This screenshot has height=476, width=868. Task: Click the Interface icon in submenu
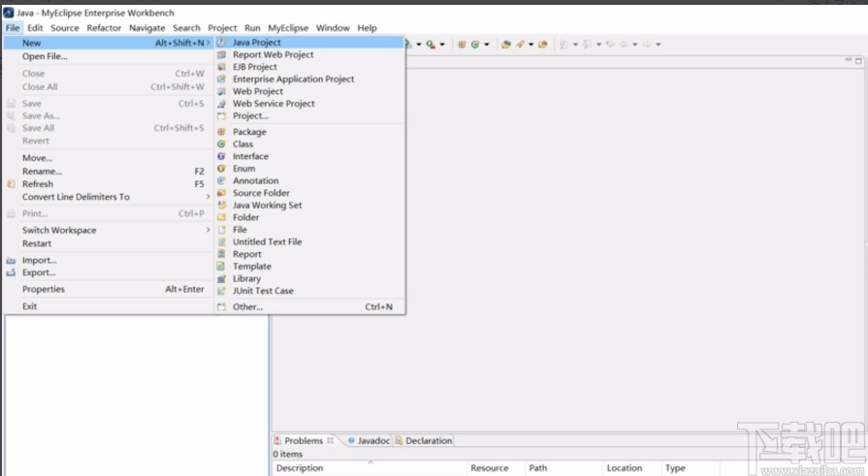click(221, 156)
